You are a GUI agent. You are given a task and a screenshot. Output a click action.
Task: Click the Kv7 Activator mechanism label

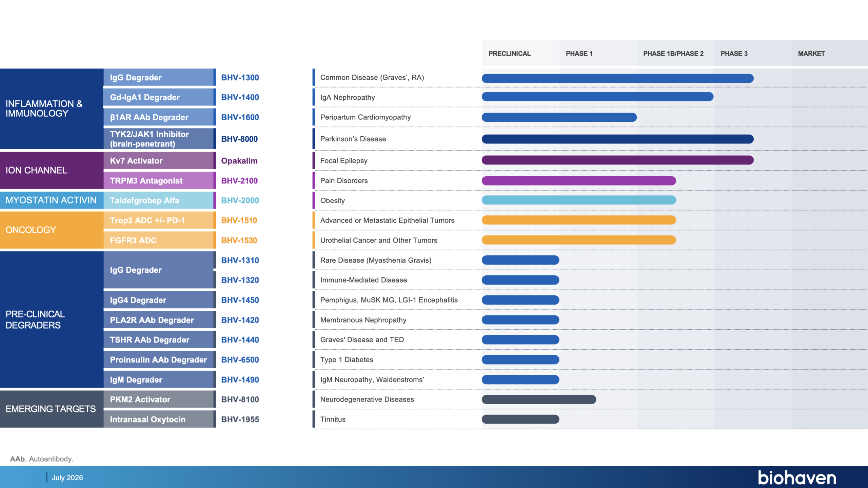coord(136,161)
